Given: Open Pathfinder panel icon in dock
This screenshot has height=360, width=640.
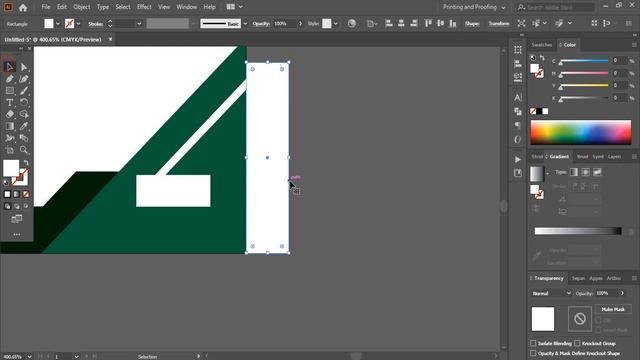Looking at the screenshot, I should [x=518, y=111].
